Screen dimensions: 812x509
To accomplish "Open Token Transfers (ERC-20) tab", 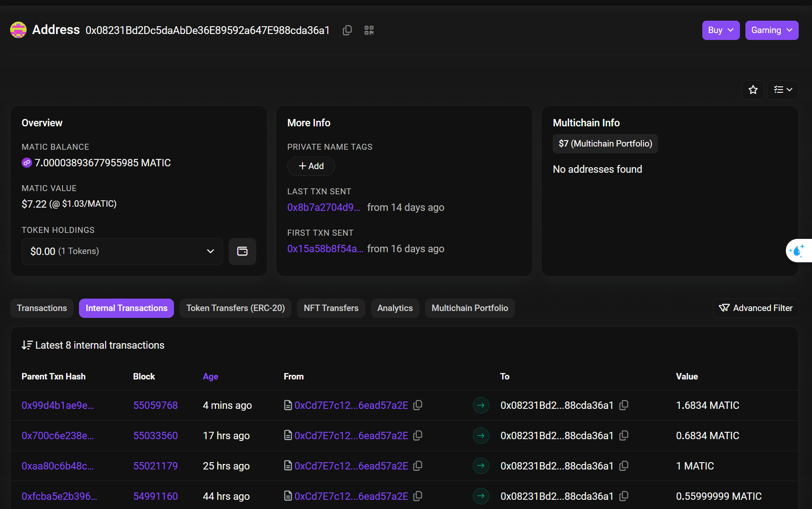I will pos(235,308).
